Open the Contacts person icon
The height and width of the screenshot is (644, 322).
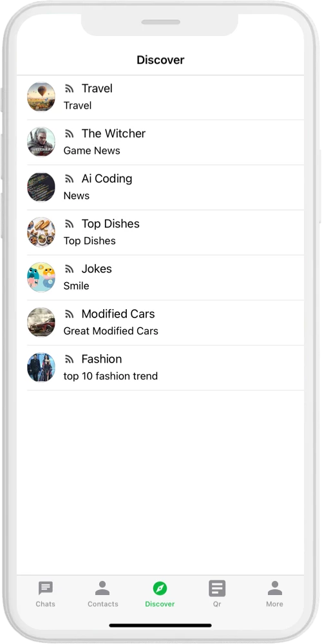pyautogui.click(x=102, y=588)
